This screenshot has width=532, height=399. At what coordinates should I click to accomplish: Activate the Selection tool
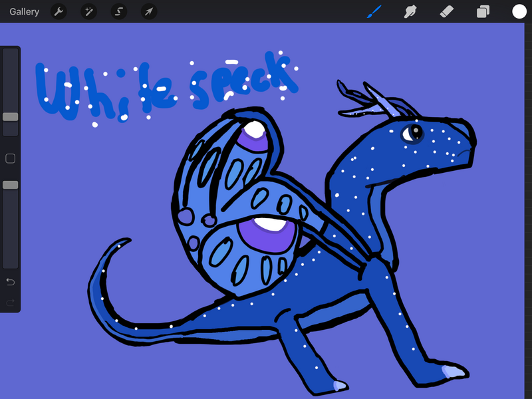(x=118, y=11)
